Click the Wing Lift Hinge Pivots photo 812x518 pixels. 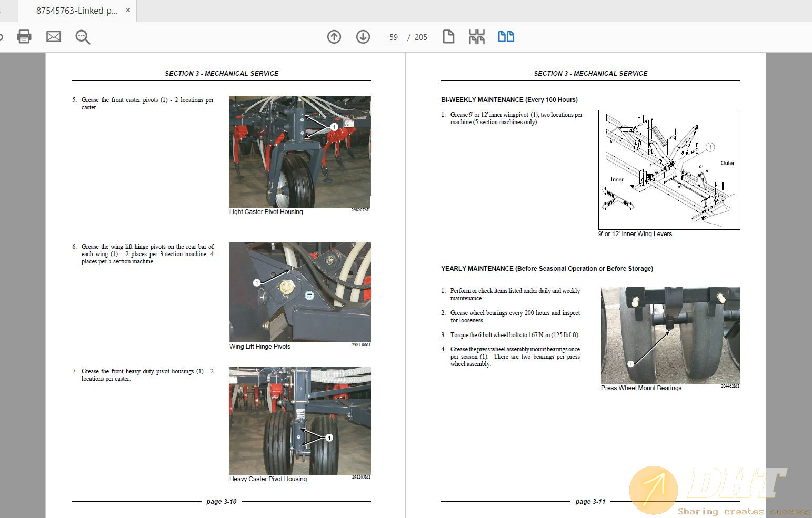point(299,292)
